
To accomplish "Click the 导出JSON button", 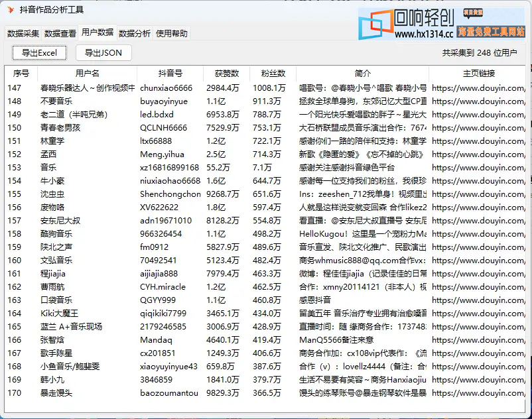I will [103, 53].
